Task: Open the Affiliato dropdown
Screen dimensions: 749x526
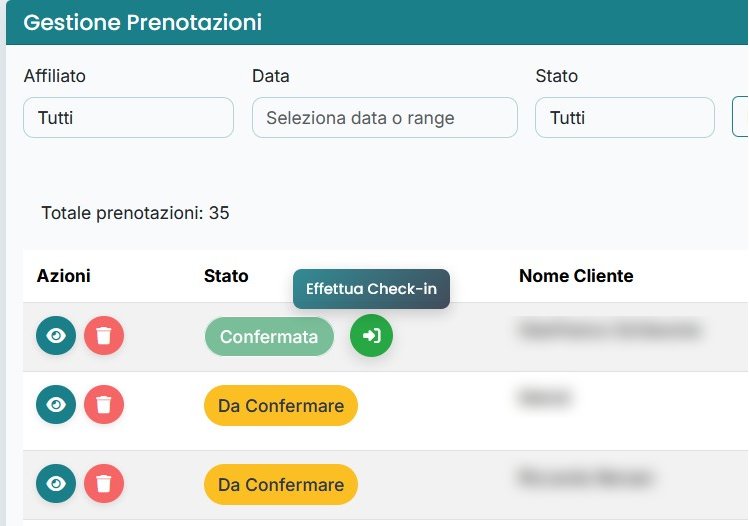Action: (128, 118)
